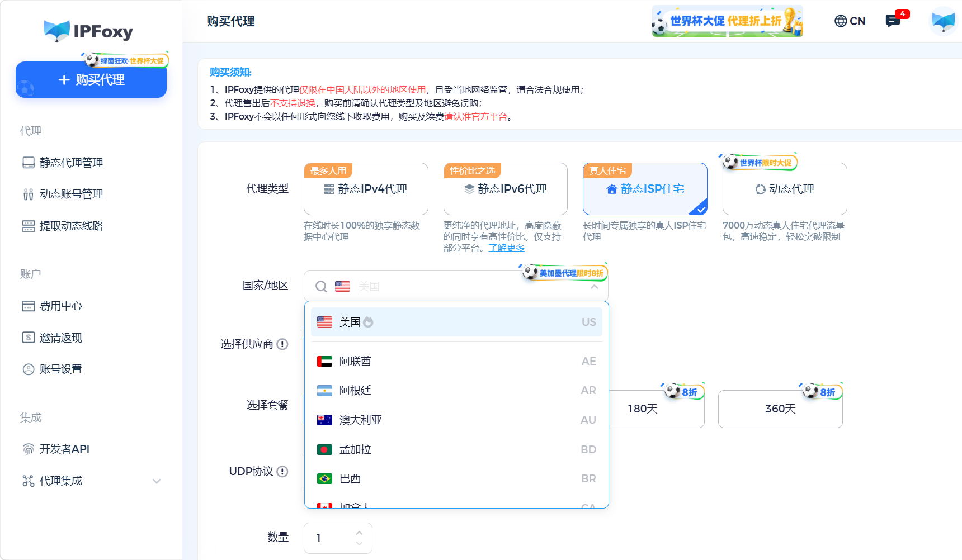
Task: Click the 费用中心 card icon
Action: coord(29,306)
